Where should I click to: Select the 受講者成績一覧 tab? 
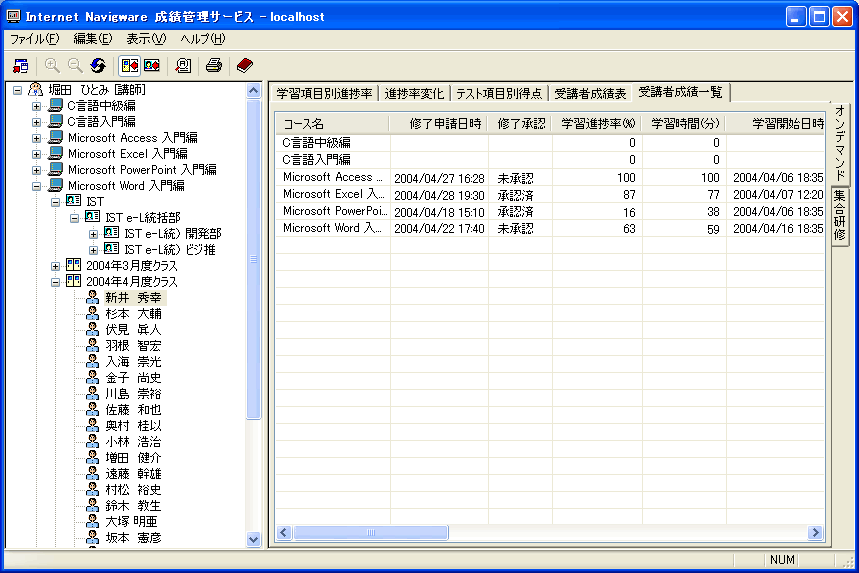point(680,92)
